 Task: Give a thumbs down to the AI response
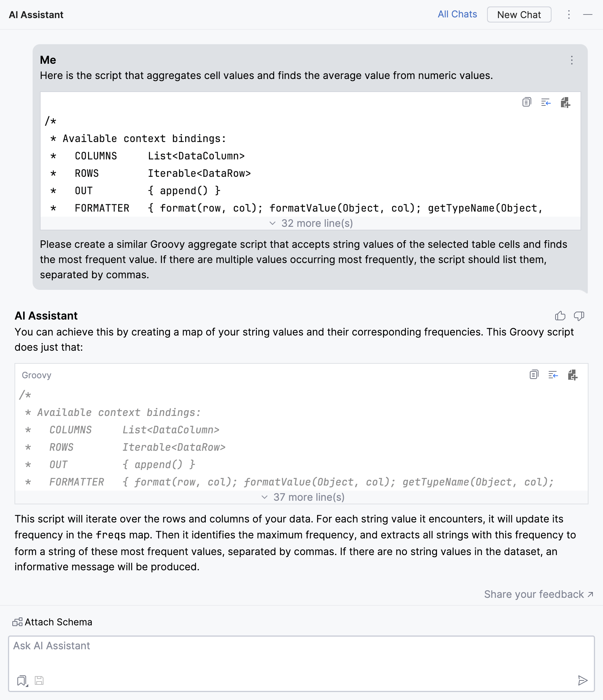578,316
